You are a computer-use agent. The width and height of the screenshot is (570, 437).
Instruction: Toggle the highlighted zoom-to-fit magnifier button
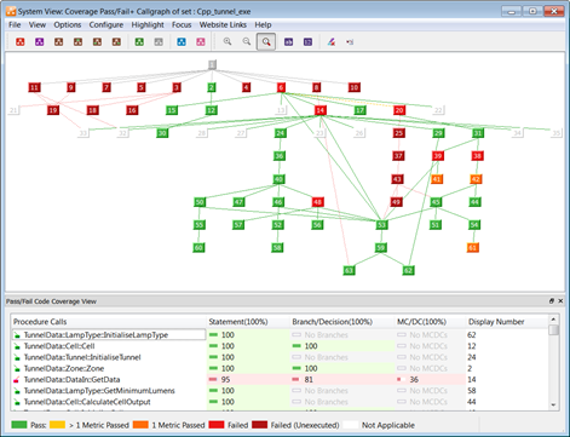tap(266, 42)
